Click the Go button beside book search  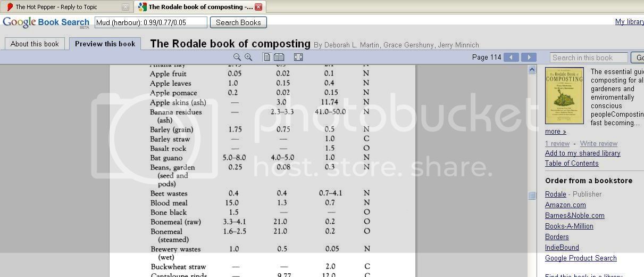(638, 58)
